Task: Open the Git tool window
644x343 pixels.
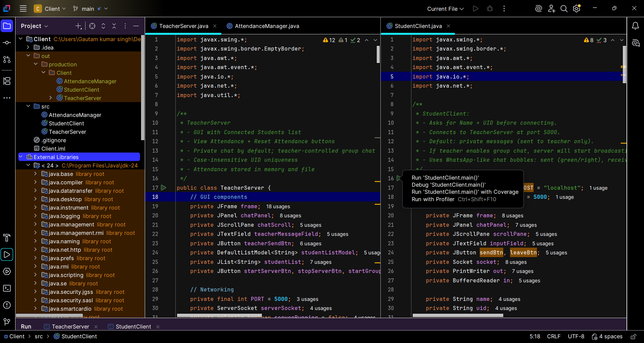Action: pyautogui.click(x=7, y=322)
